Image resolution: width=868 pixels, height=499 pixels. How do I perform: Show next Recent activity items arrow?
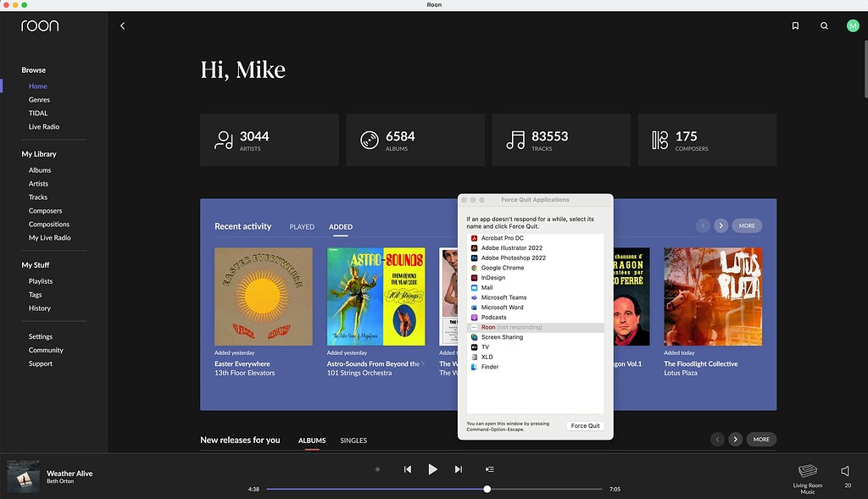click(x=721, y=225)
